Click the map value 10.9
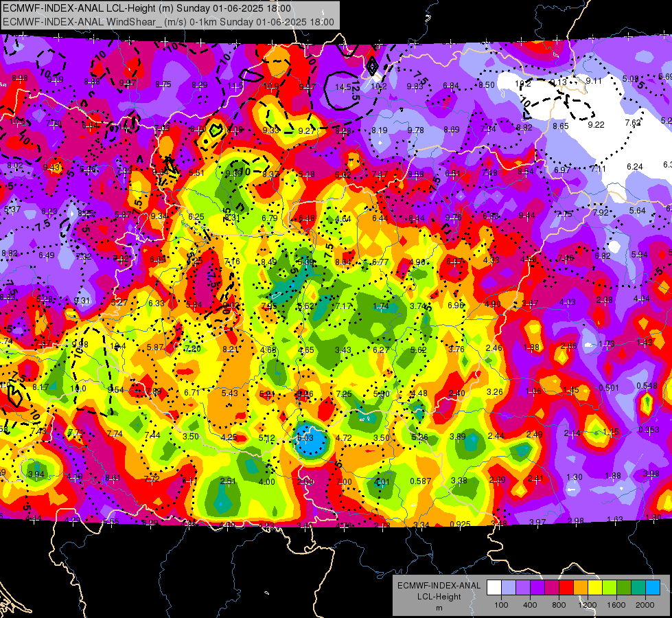This screenshot has height=618, width=672. (271, 87)
